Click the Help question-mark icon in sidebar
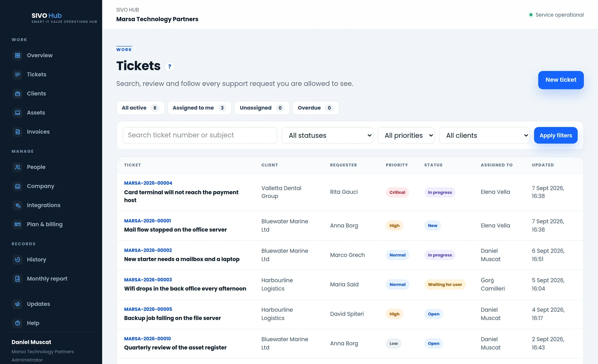Screen dimensions: 598x364 tap(18, 323)
